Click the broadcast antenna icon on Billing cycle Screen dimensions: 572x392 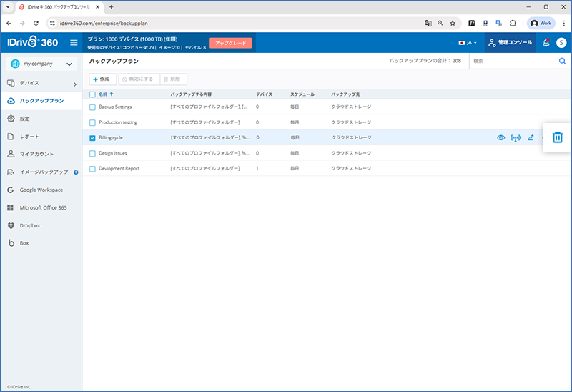point(516,137)
